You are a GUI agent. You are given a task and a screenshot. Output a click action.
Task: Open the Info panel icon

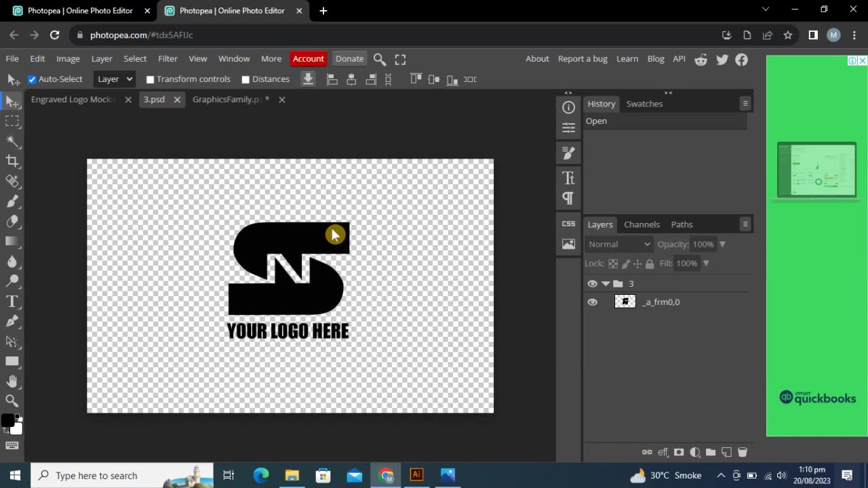pos(568,107)
